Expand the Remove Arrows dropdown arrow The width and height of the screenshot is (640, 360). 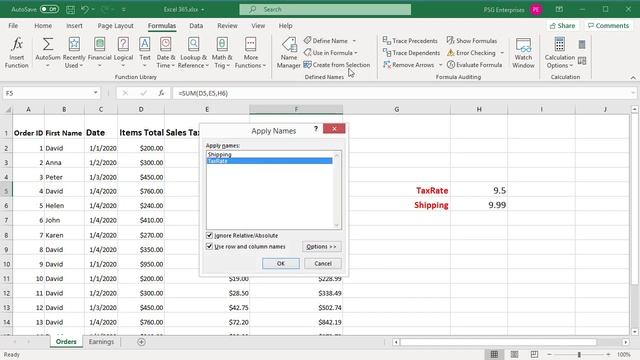pyautogui.click(x=440, y=65)
